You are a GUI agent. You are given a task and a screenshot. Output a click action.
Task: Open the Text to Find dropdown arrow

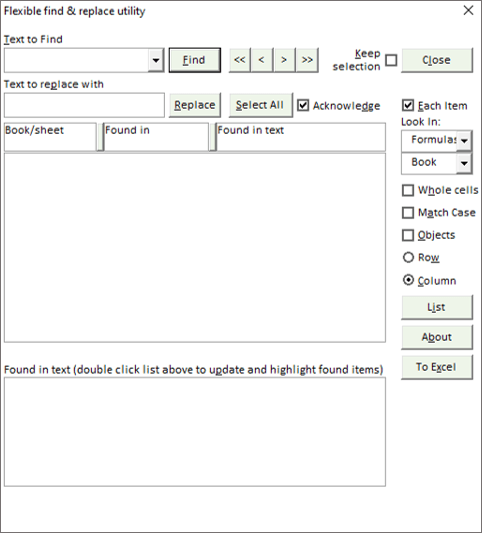click(x=156, y=60)
